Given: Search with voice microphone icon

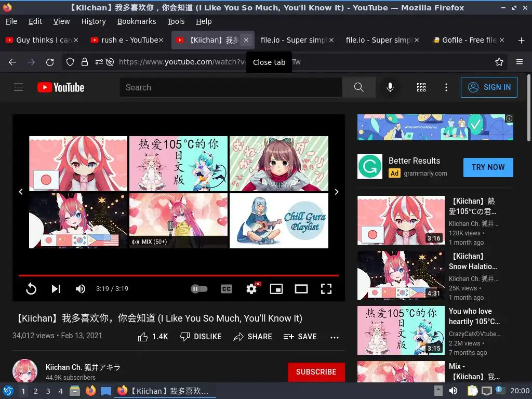Looking at the screenshot, I should 390,87.
